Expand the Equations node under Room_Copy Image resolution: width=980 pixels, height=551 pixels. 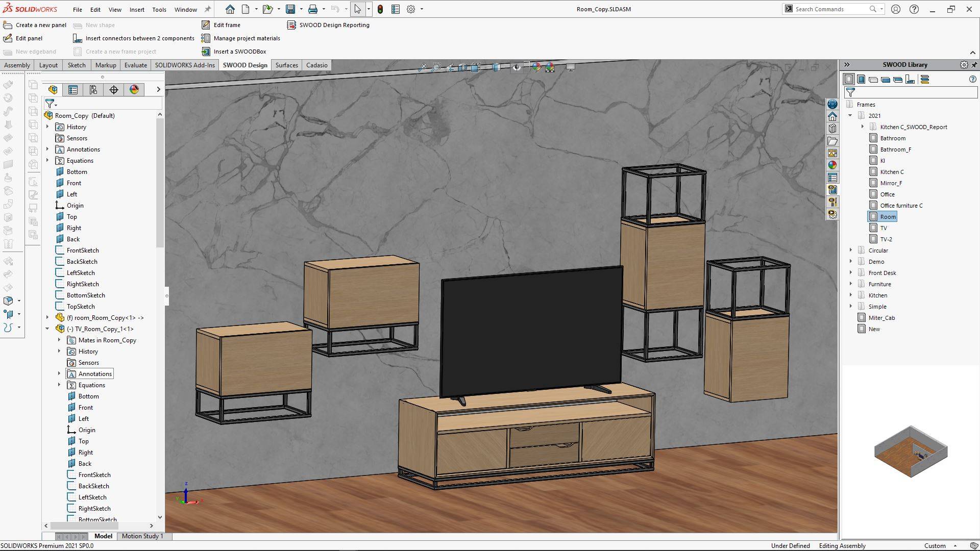(x=47, y=161)
